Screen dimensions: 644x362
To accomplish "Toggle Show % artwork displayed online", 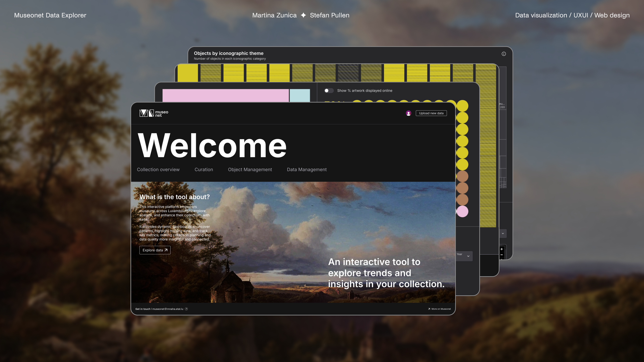I will point(328,91).
